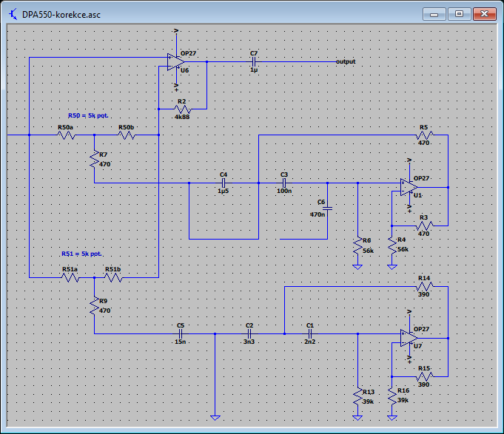Click resistor R16 39k symbol
The height and width of the screenshot is (434, 504).
pyautogui.click(x=392, y=396)
